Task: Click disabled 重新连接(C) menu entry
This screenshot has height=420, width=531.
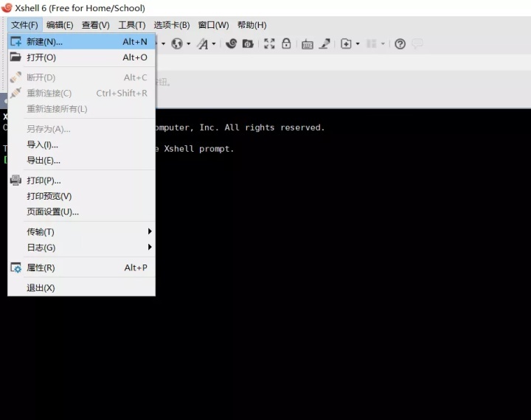Action: [x=81, y=93]
